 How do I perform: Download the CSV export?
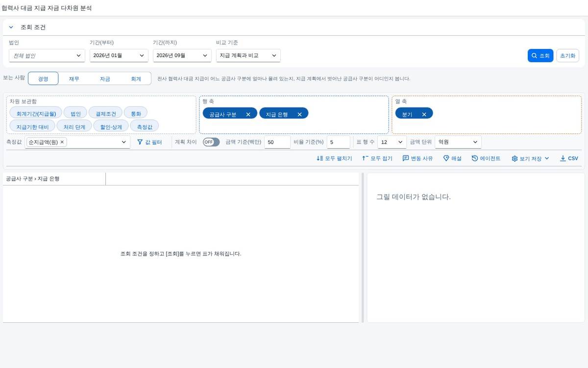[569, 158]
